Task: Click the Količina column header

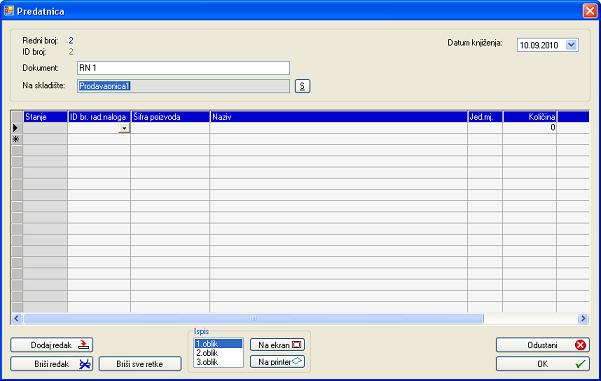Action: [x=530, y=117]
